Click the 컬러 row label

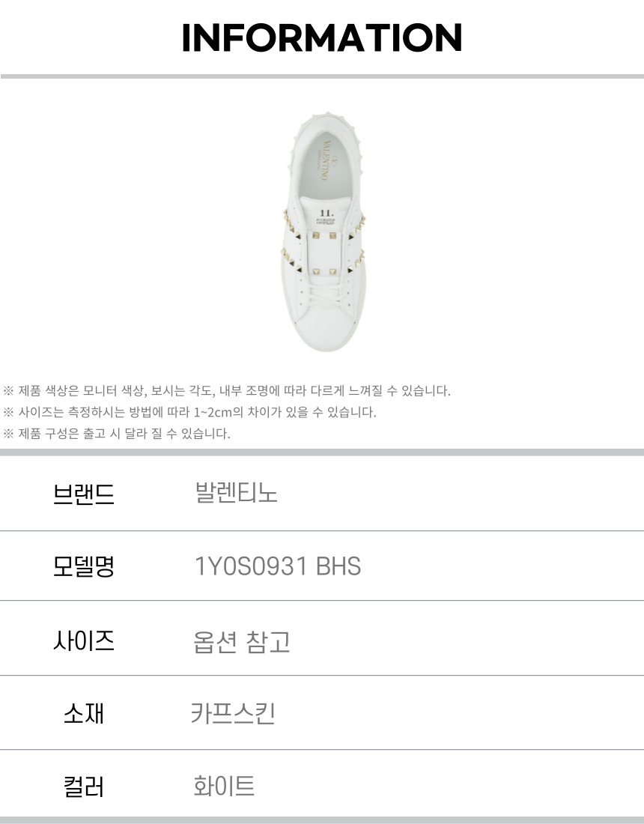[x=83, y=787]
